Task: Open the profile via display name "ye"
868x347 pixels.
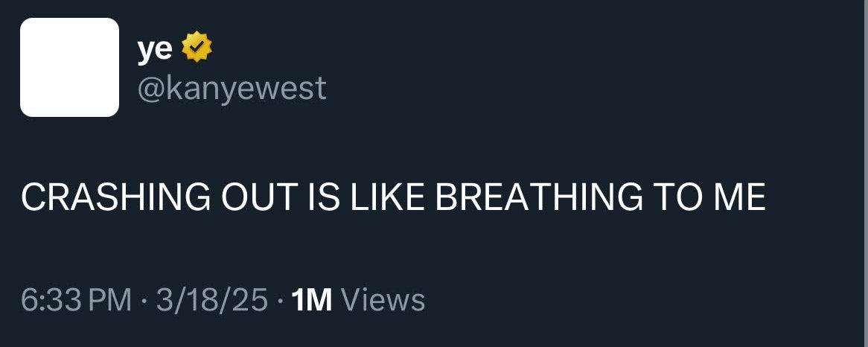Action: [155, 48]
